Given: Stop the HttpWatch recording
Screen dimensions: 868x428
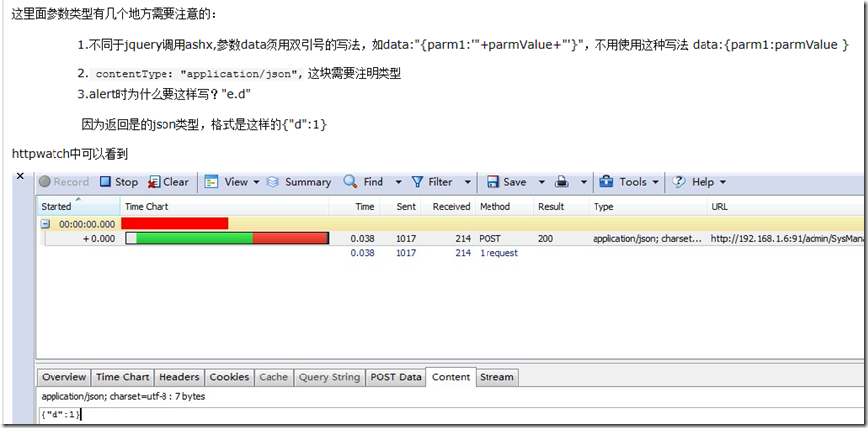Looking at the screenshot, I should coord(119,182).
